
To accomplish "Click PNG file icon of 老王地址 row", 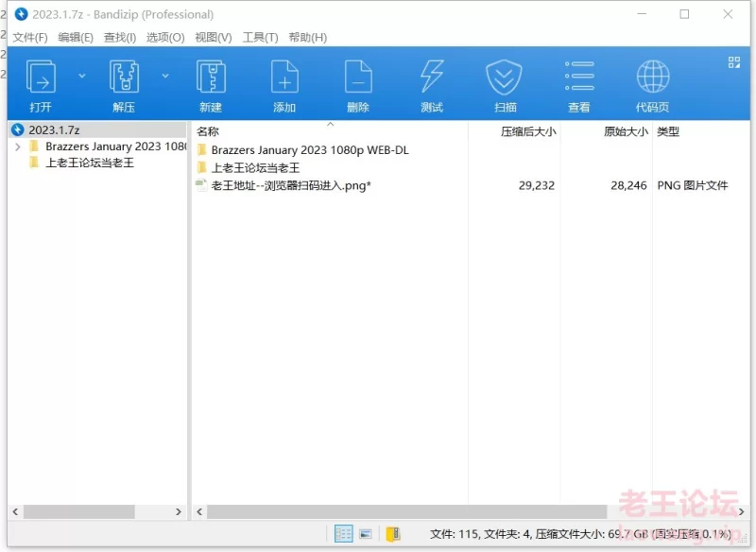I will 201,185.
